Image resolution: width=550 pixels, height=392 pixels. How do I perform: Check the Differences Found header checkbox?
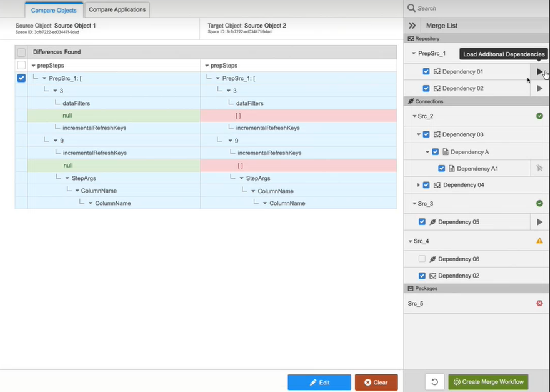[x=21, y=53]
